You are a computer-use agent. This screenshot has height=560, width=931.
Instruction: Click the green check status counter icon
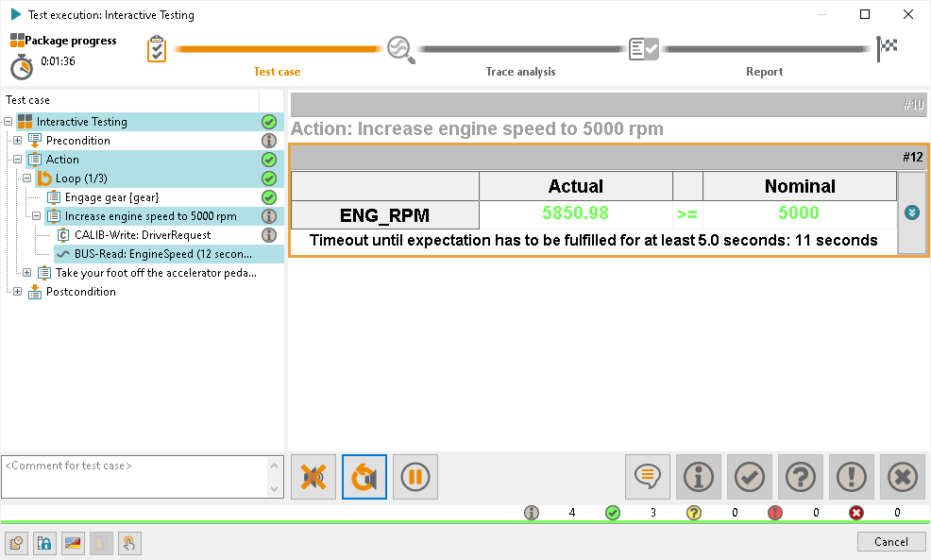tap(613, 513)
